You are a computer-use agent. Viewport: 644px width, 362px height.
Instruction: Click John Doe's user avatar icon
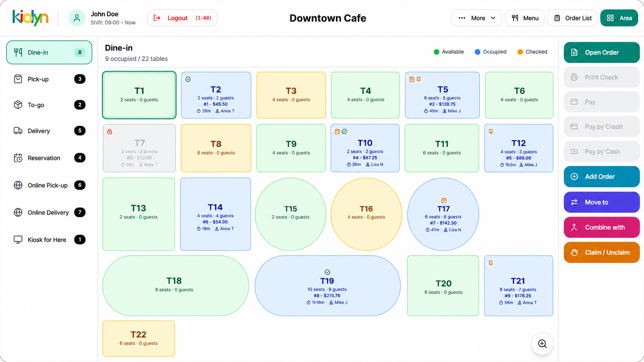pyautogui.click(x=77, y=18)
